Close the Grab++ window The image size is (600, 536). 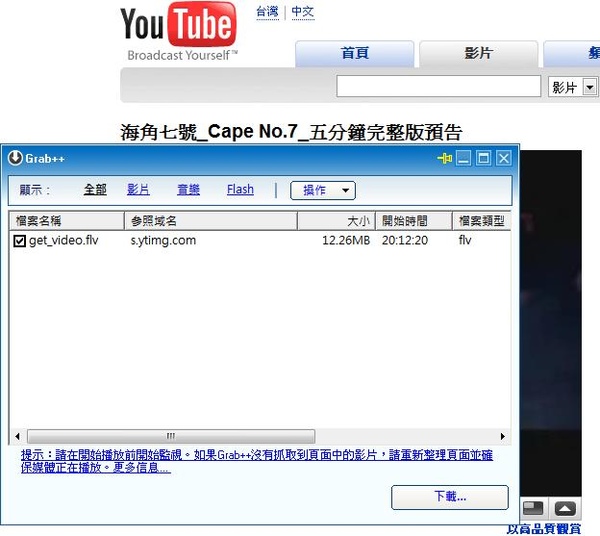(x=504, y=158)
